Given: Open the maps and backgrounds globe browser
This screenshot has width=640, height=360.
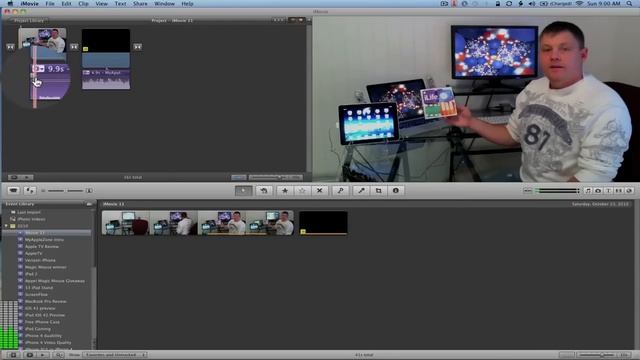Looking at the screenshot, I should point(629,191).
